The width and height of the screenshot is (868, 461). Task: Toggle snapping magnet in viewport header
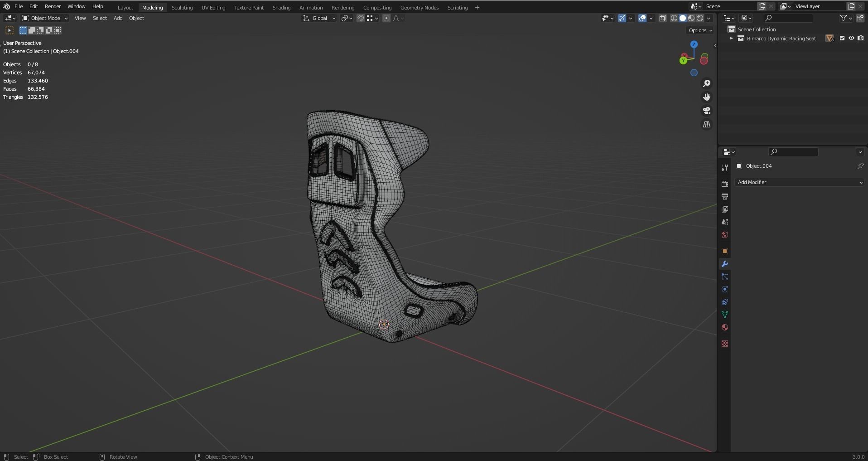pos(360,18)
